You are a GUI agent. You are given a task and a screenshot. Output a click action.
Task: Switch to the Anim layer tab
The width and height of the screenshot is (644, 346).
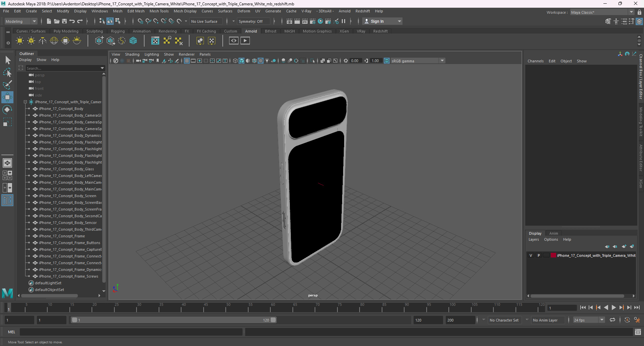click(x=553, y=233)
